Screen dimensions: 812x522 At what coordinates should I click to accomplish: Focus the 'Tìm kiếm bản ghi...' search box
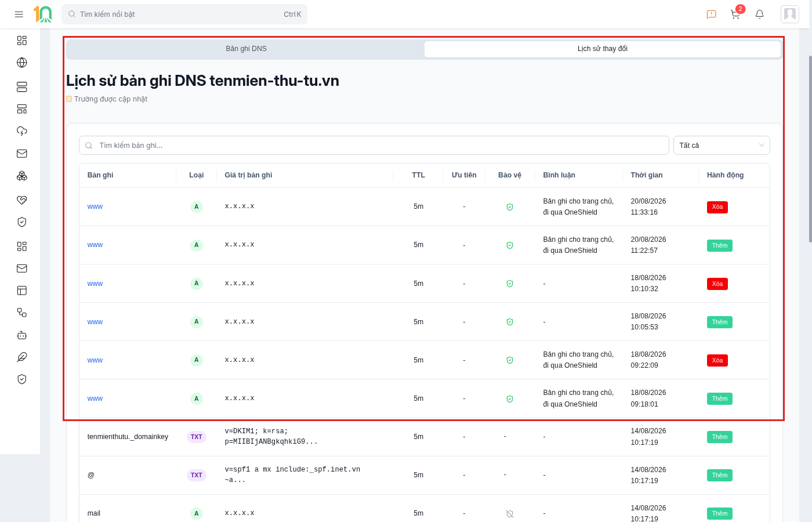coord(374,146)
